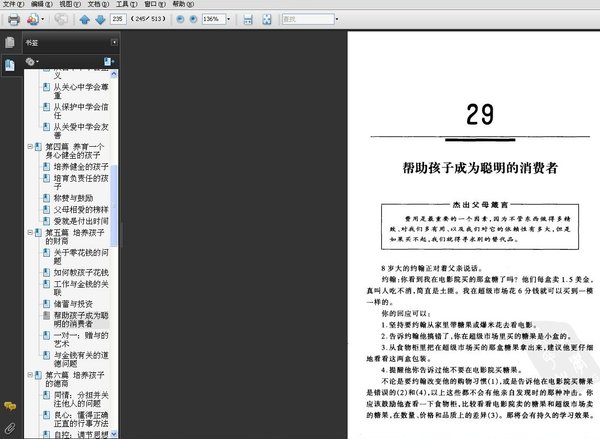
Task: Select bookmark 储蓄与投资
Action: click(73, 304)
